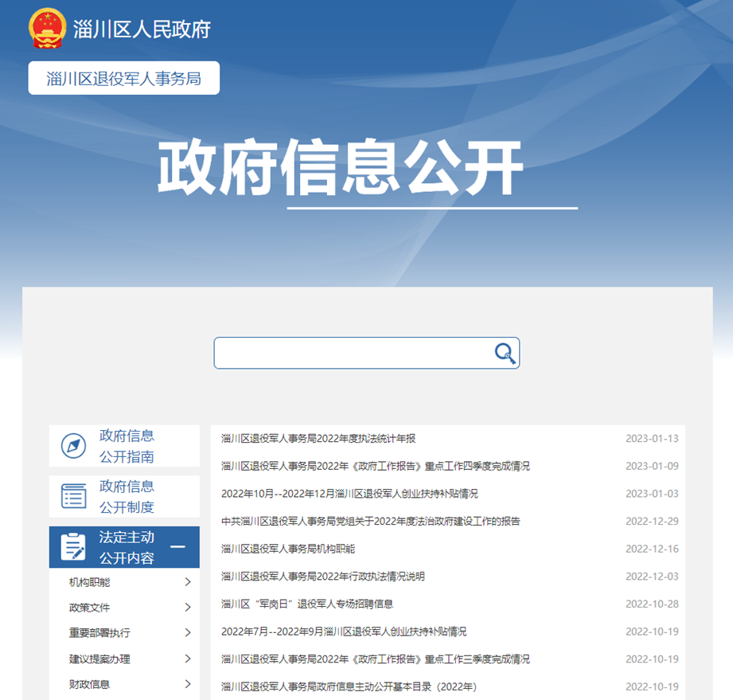733x700 pixels.
Task: Expand the 政策文件 chevron arrow
Action: (x=188, y=608)
